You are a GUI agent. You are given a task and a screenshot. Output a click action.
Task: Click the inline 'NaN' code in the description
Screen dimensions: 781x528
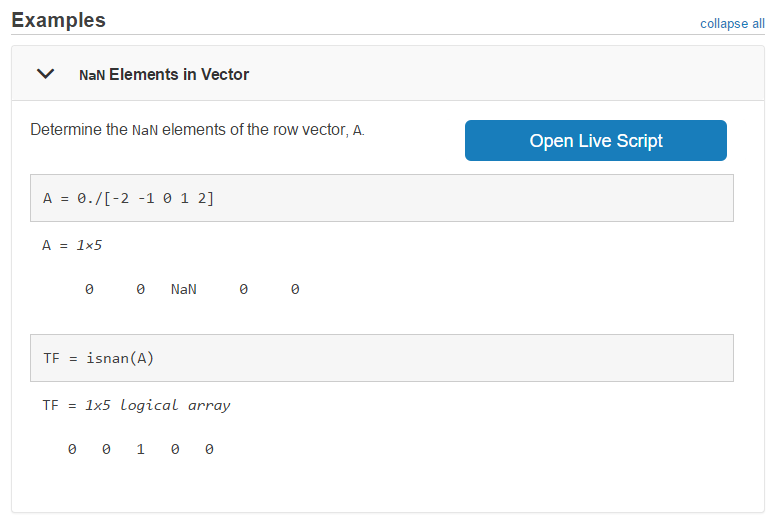click(x=145, y=130)
